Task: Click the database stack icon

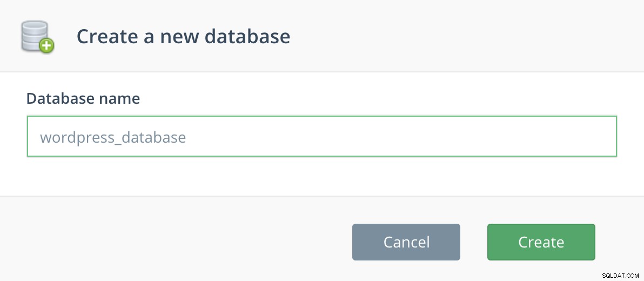Action: [x=37, y=37]
